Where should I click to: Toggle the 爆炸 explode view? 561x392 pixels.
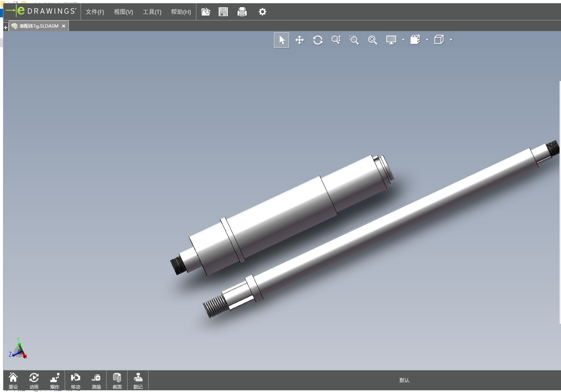coord(55,381)
